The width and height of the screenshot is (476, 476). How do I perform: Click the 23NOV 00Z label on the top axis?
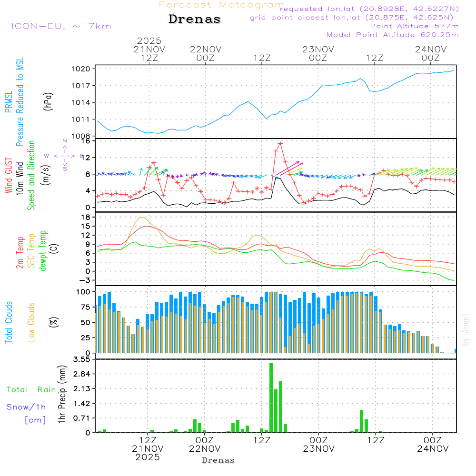pyautogui.click(x=318, y=53)
